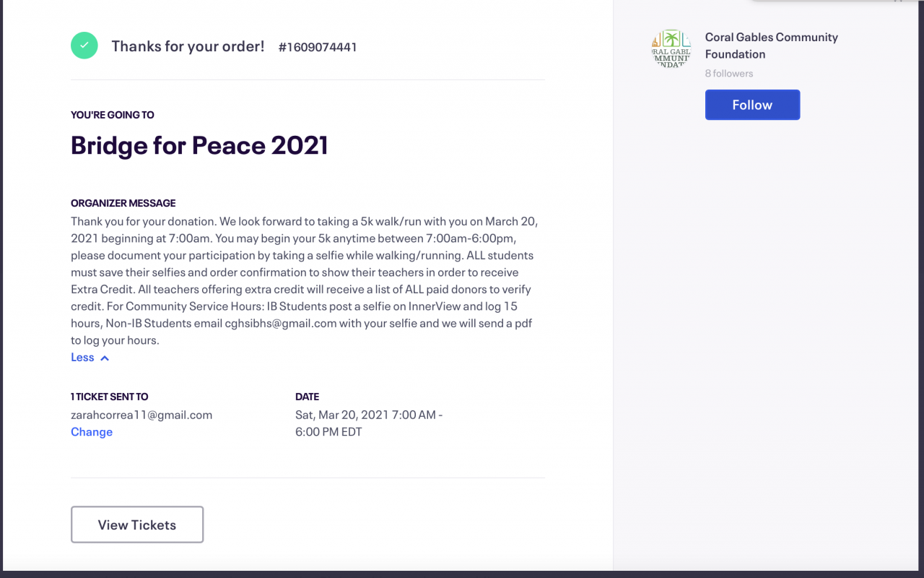This screenshot has width=924, height=578.
Task: Follow the Coral Gables Community Foundation
Action: pos(752,105)
